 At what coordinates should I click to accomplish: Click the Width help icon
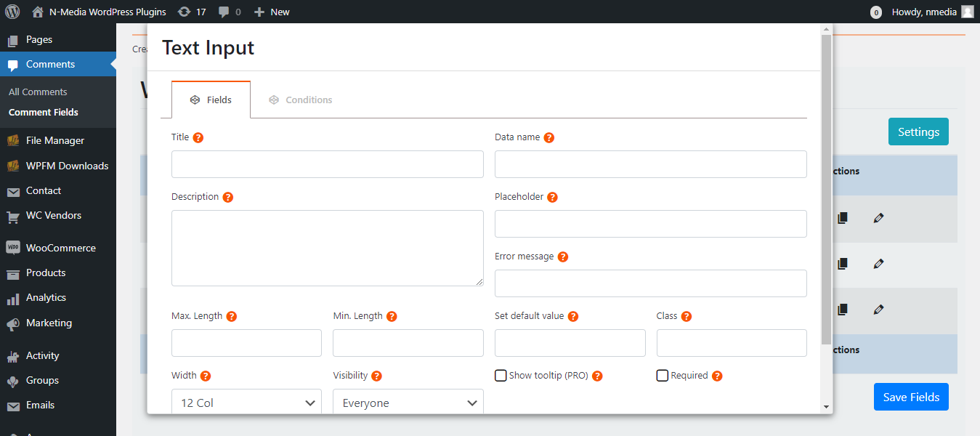206,376
